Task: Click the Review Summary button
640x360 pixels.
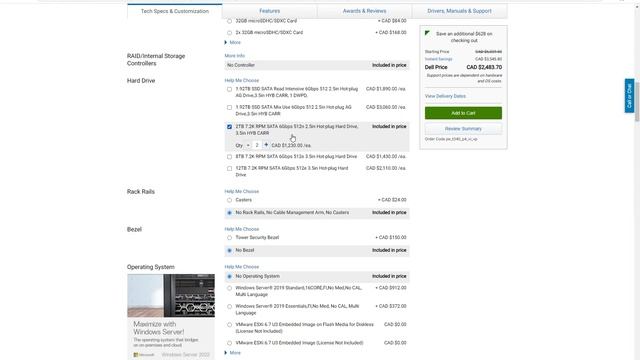Action: point(463,129)
